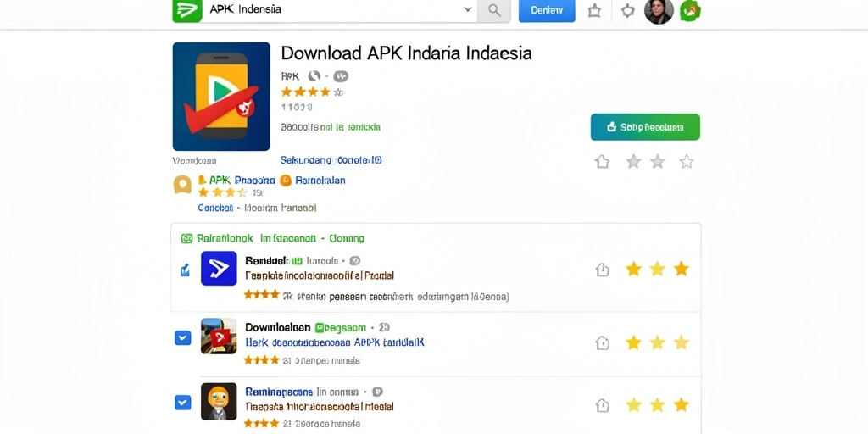Image resolution: width=868 pixels, height=434 pixels.
Task: Click the green notification icon beside avatar
Action: [x=690, y=11]
